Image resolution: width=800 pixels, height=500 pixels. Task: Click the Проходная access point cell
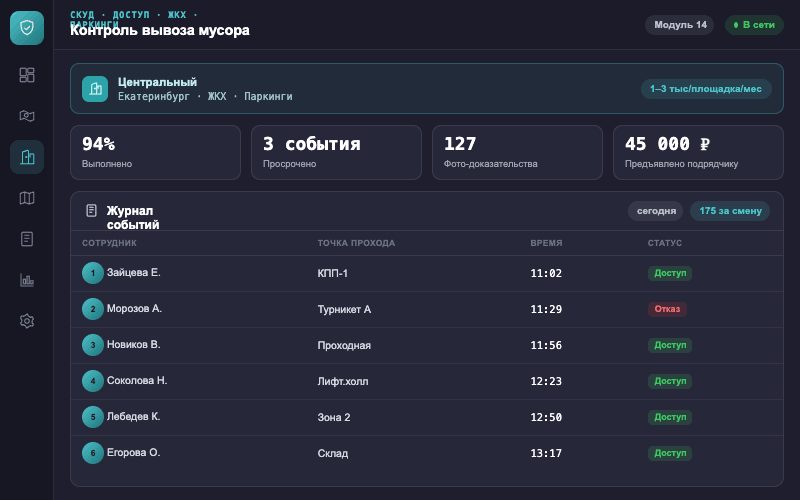pos(344,345)
